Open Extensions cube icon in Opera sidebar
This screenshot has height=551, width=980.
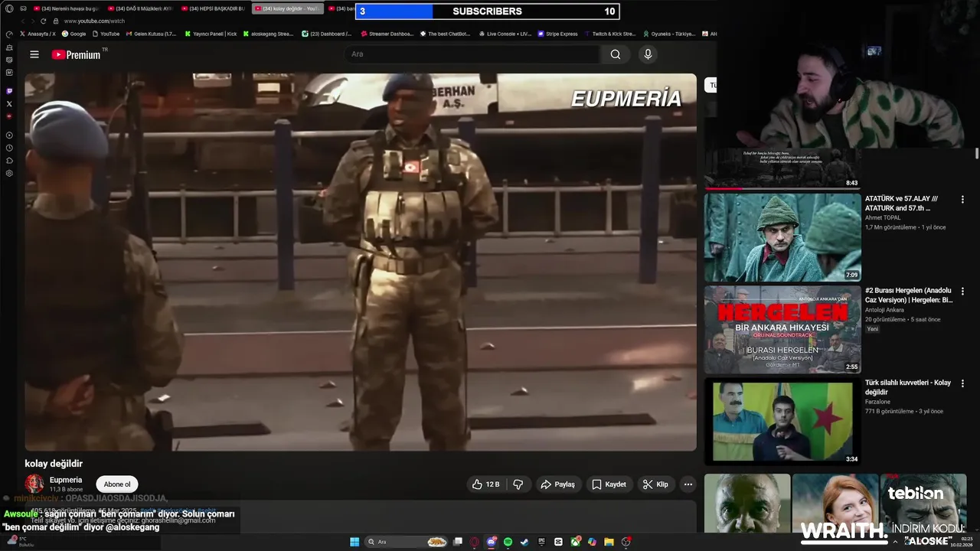click(x=9, y=161)
